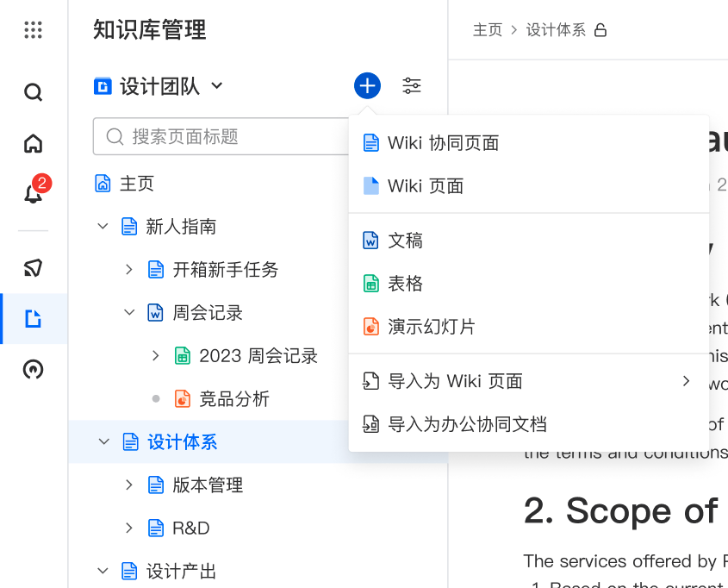728x588 pixels.
Task: Open the 设计团队 space dropdown
Action: pos(217,86)
